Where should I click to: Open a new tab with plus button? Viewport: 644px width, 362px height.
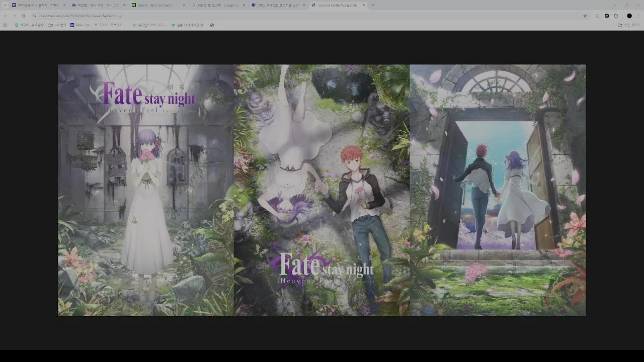pyautogui.click(x=372, y=5)
